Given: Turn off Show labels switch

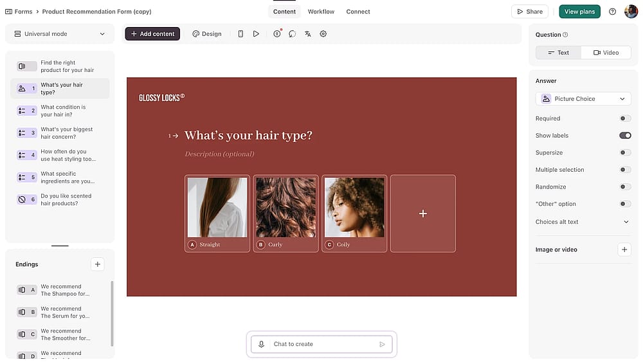Looking at the screenshot, I should coord(625,136).
